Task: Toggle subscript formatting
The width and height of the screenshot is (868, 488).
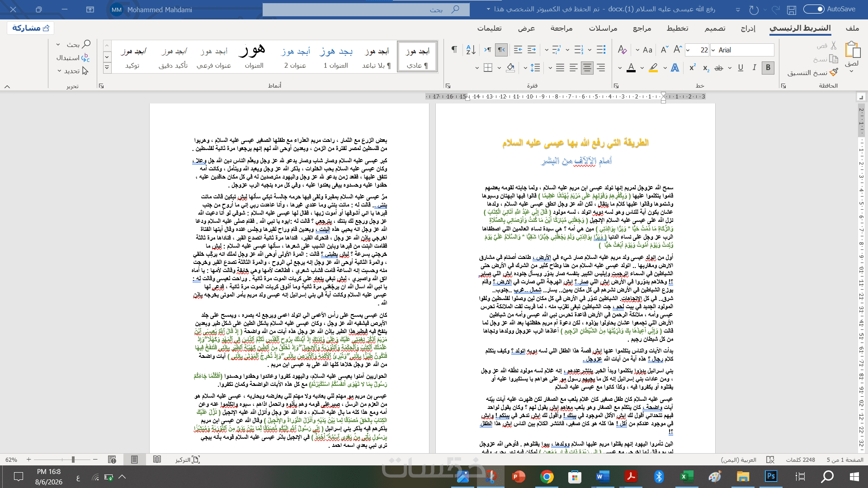Action: (x=706, y=68)
